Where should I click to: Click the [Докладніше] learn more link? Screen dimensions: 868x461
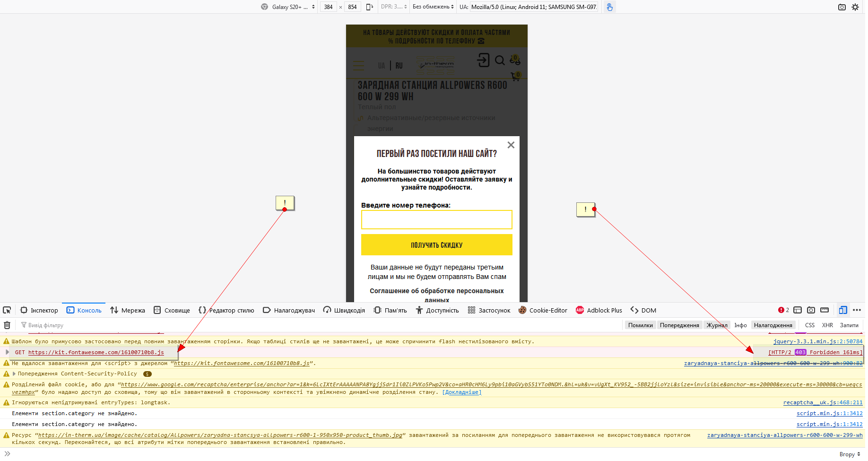pyautogui.click(x=461, y=392)
